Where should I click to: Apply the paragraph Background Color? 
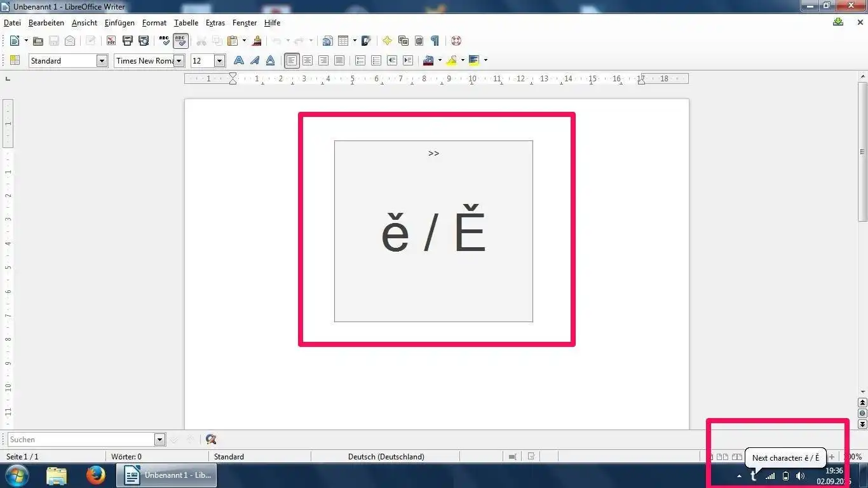[x=474, y=60]
